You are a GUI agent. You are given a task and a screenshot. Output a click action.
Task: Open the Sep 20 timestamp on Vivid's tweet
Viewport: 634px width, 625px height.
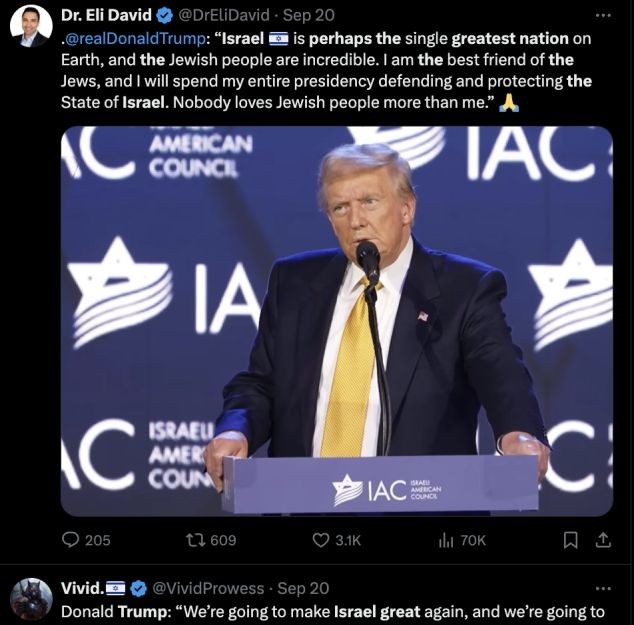pyautogui.click(x=303, y=588)
